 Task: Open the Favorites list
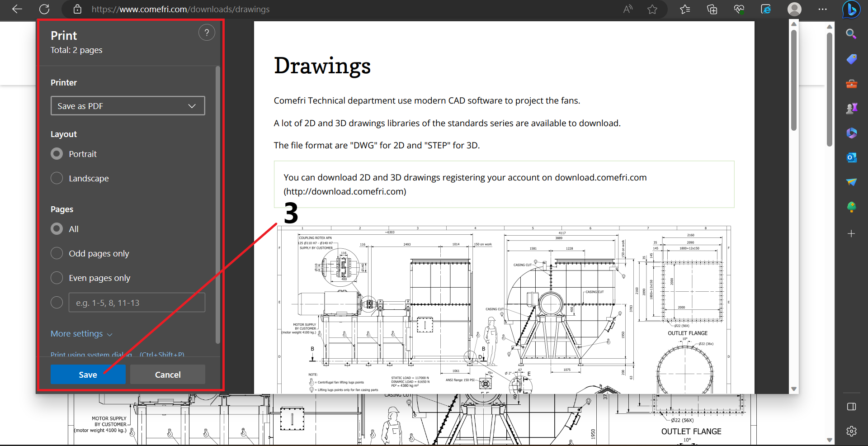pyautogui.click(x=684, y=9)
